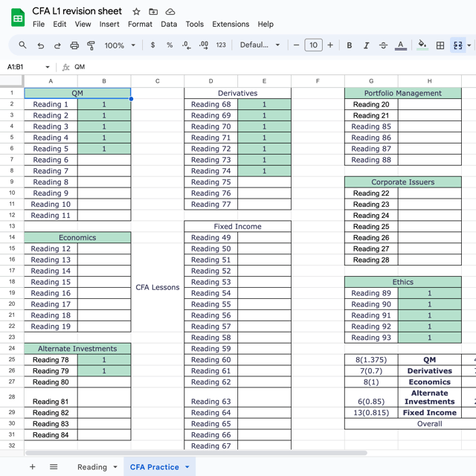
Task: Select the CFA Practice sheet tab
Action: [x=154, y=467]
